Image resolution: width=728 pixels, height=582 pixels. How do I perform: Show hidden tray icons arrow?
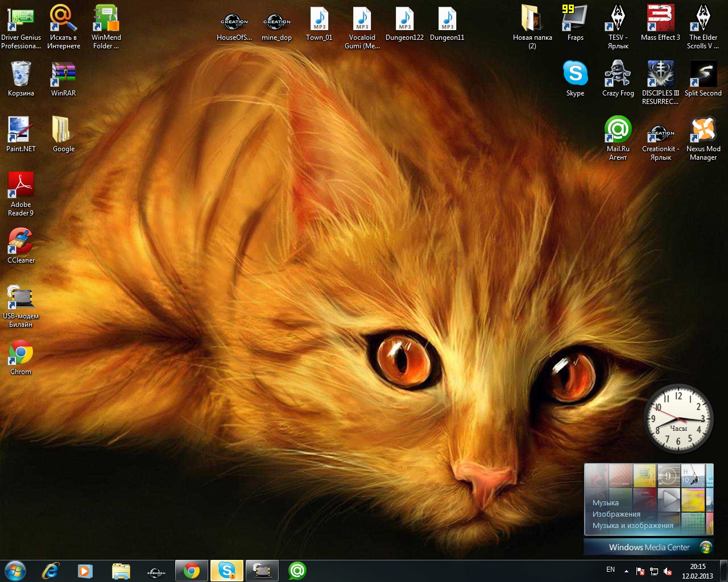(x=626, y=571)
